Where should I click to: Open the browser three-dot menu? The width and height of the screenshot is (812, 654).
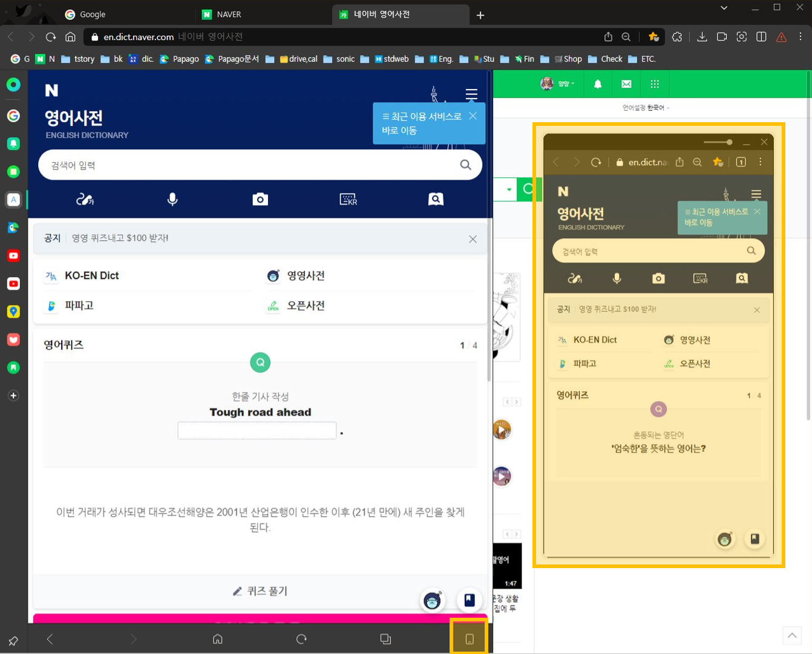click(801, 37)
